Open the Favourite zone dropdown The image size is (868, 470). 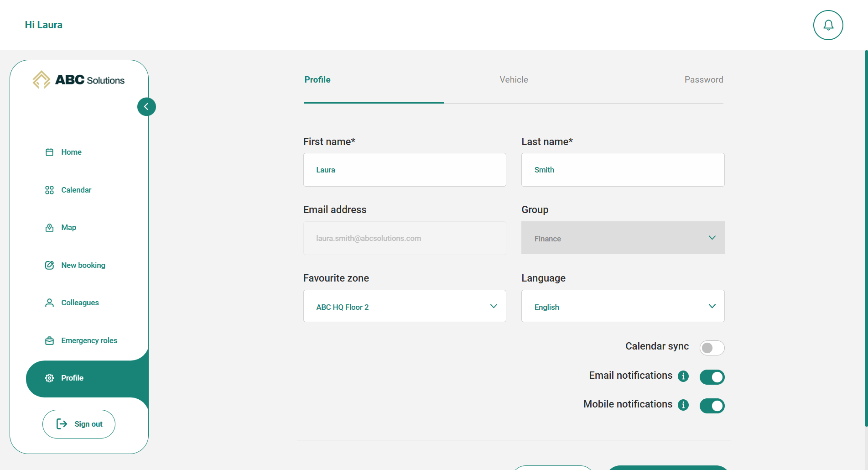(405, 306)
